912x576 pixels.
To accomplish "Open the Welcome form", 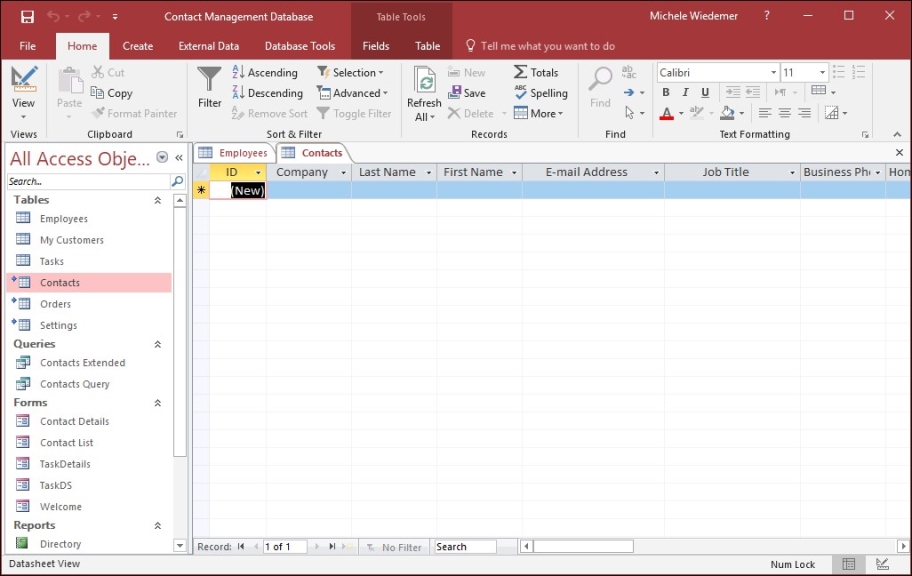I will 60,507.
